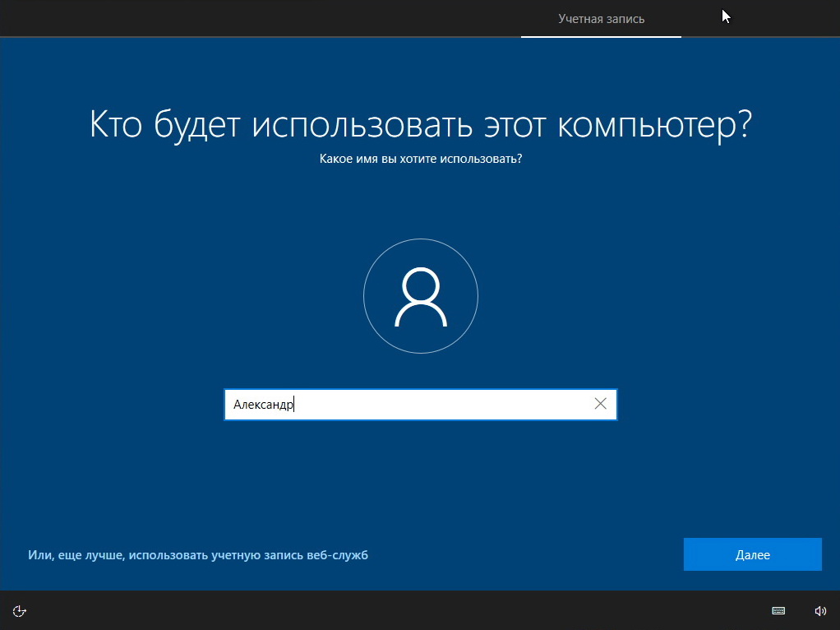The height and width of the screenshot is (630, 840).
Task: Open the on-screen keyboard icon
Action: [x=778, y=610]
